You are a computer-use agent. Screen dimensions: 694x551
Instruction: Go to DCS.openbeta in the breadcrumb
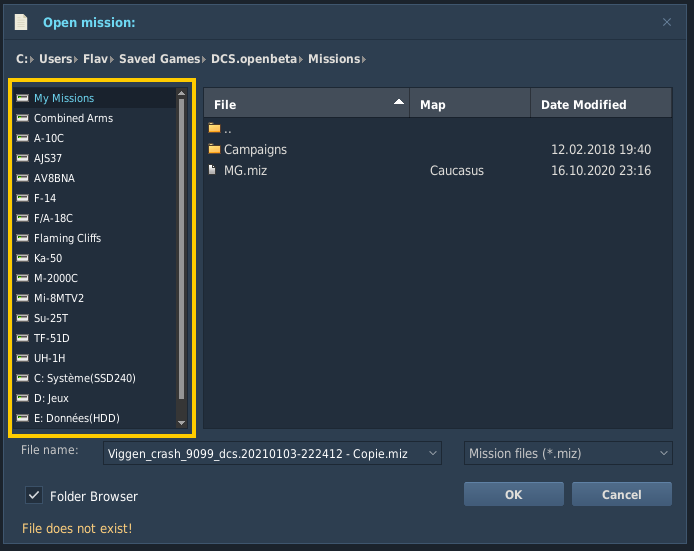(254, 59)
